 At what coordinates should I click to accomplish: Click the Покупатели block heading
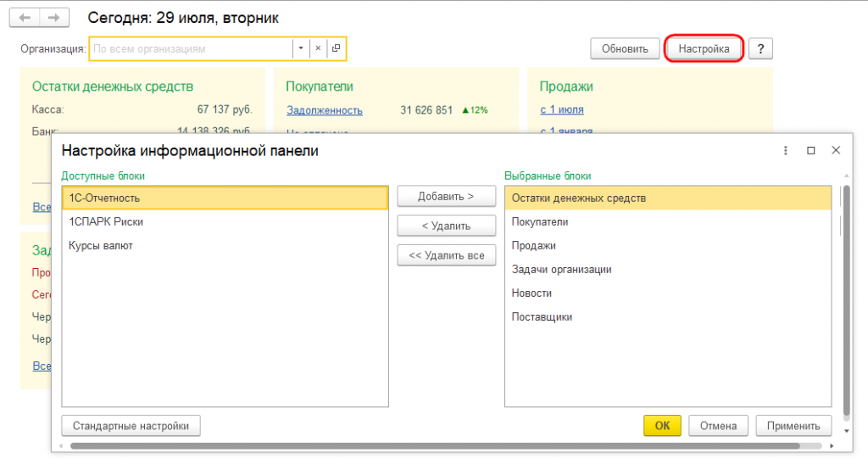click(x=320, y=87)
